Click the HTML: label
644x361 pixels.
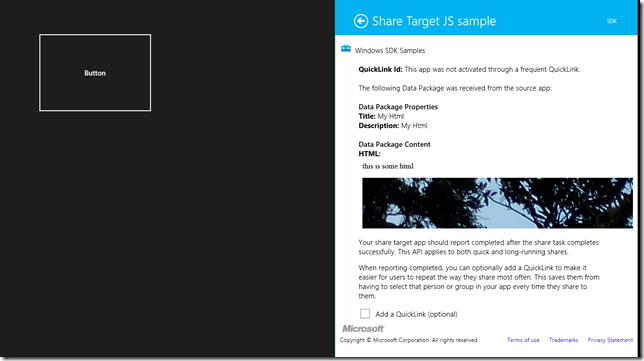pyautogui.click(x=369, y=154)
